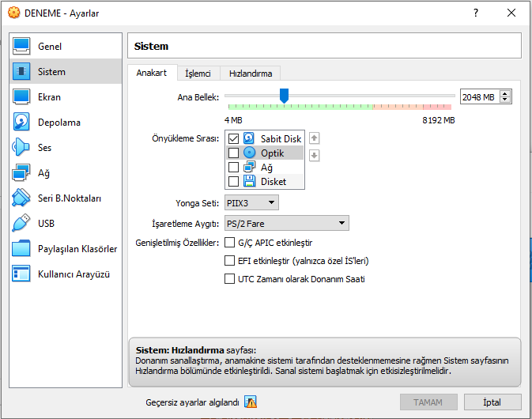Click the red zone of memory scale
Viewport: 532px width, 419px height.
coord(437,107)
